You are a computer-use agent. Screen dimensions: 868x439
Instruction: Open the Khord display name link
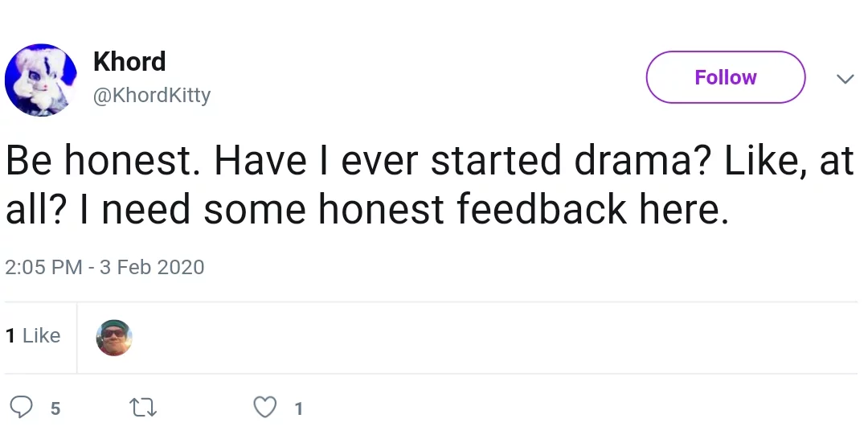(129, 61)
